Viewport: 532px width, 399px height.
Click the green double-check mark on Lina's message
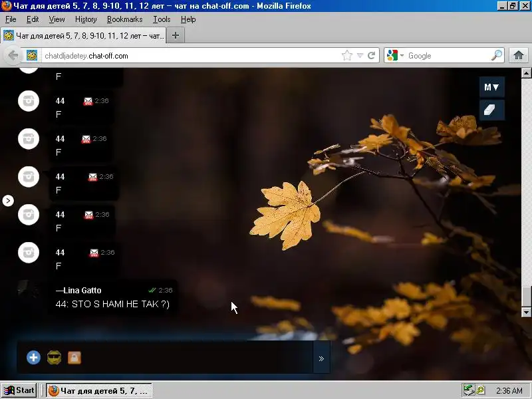(152, 290)
